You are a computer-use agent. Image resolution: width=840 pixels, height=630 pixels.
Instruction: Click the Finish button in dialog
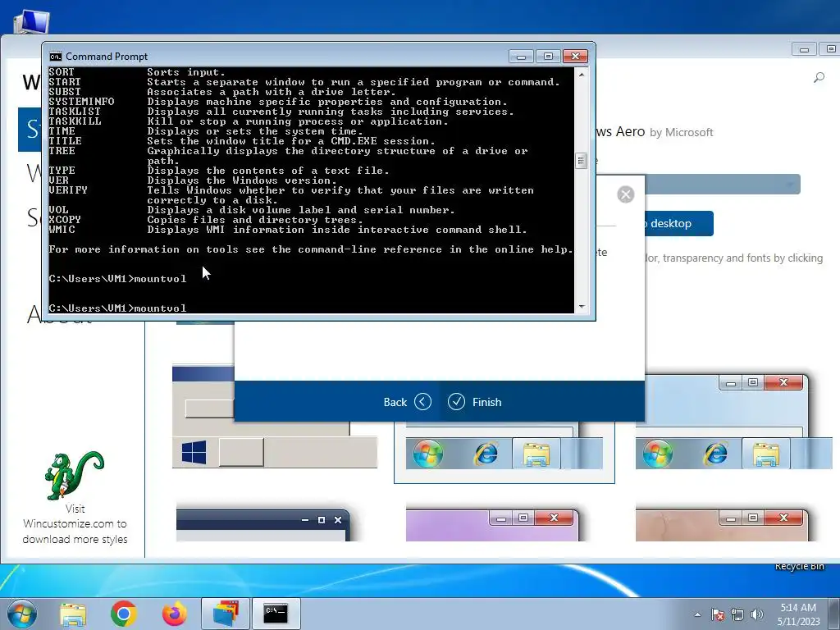(x=475, y=402)
